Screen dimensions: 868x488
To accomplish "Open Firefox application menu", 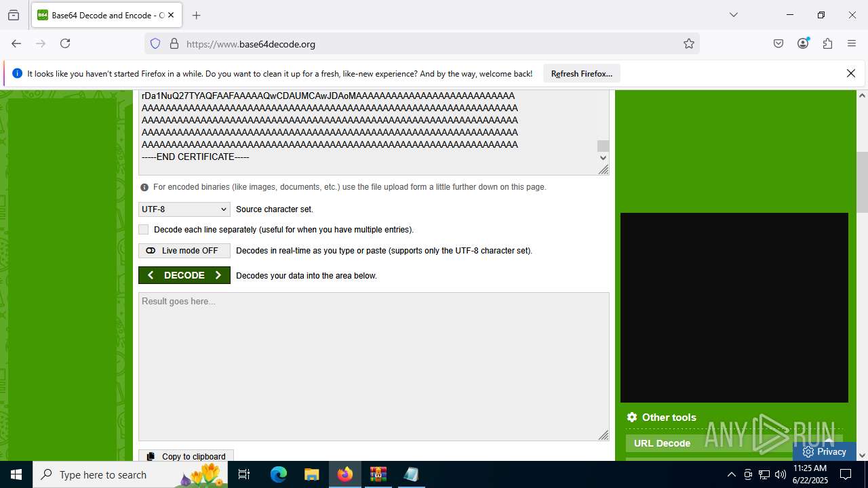I will (x=852, y=43).
